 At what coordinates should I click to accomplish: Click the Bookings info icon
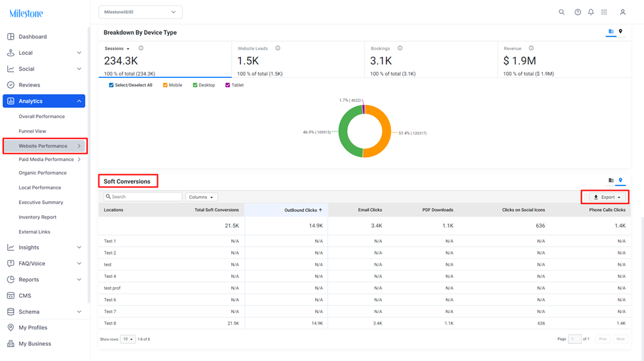(400, 48)
